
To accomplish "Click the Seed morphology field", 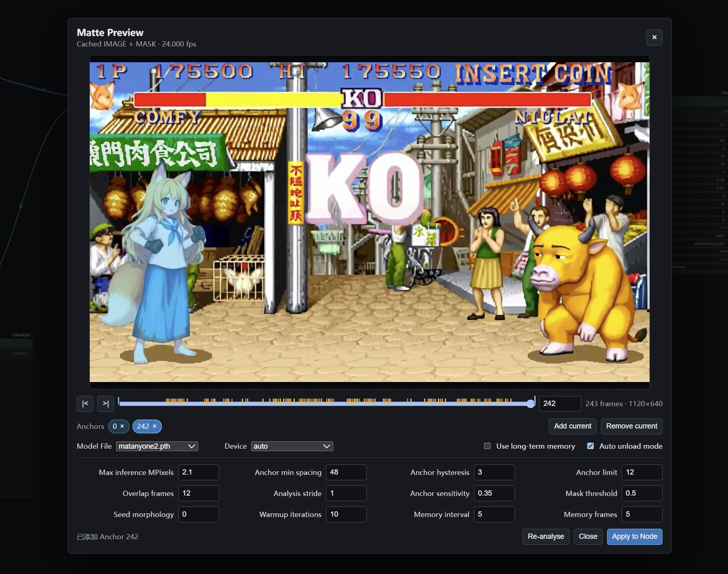I will tap(199, 514).
